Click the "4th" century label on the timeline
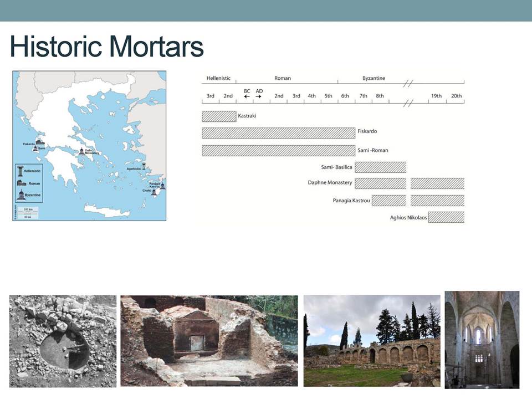Screen dimensions: 532x399 312,96
